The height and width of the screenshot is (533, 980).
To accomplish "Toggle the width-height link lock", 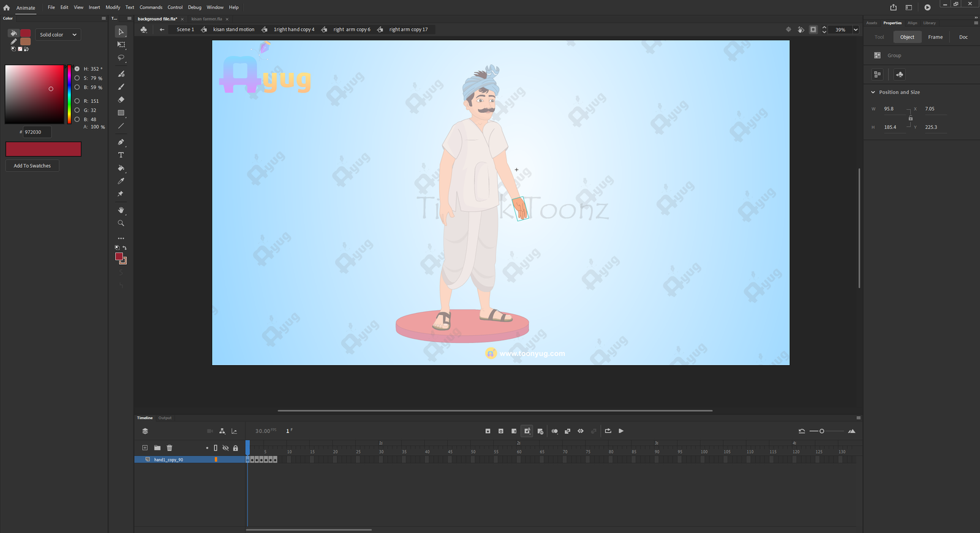I will pyautogui.click(x=910, y=118).
